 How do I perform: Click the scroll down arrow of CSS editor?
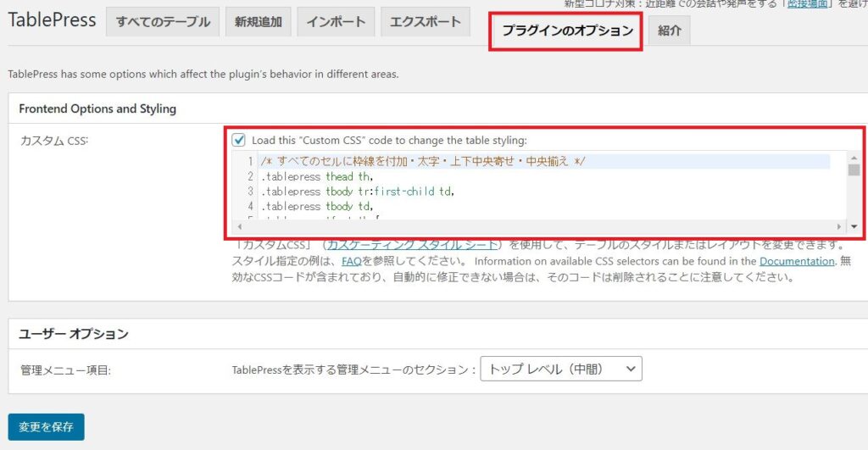coord(854,226)
